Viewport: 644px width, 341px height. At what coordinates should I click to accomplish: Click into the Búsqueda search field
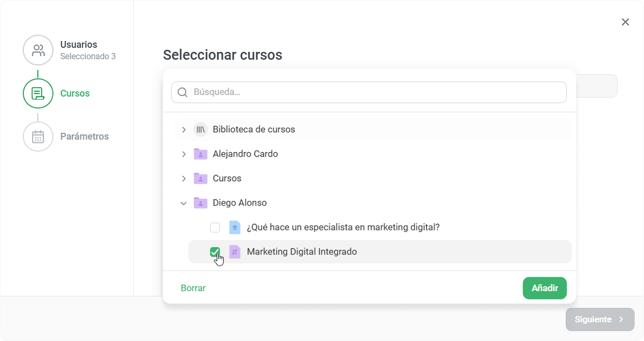tap(369, 92)
